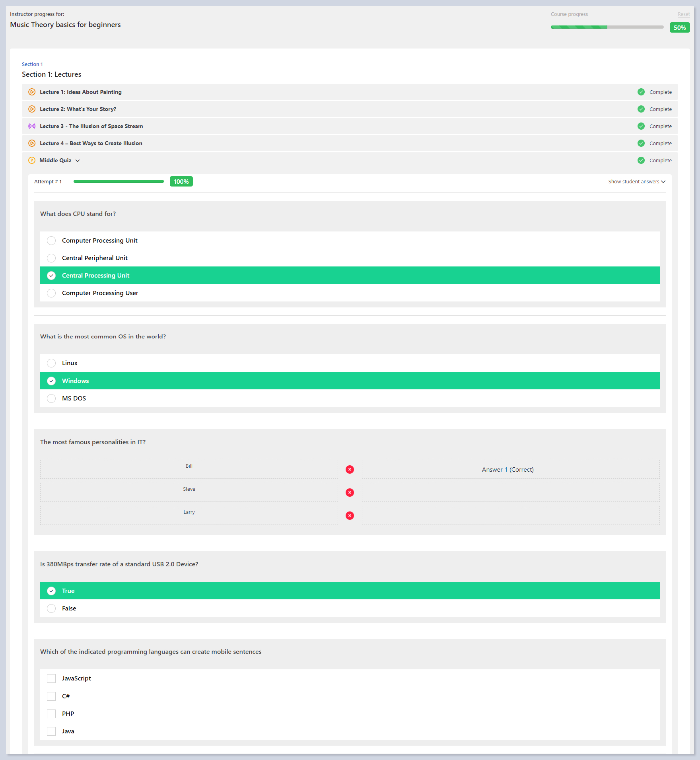The width and height of the screenshot is (700, 760).
Task: Check the JavaScript checkbox
Action: 51,678
